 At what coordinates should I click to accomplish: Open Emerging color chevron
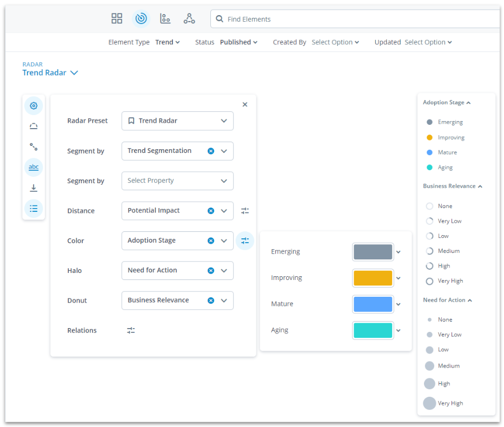pyautogui.click(x=399, y=252)
